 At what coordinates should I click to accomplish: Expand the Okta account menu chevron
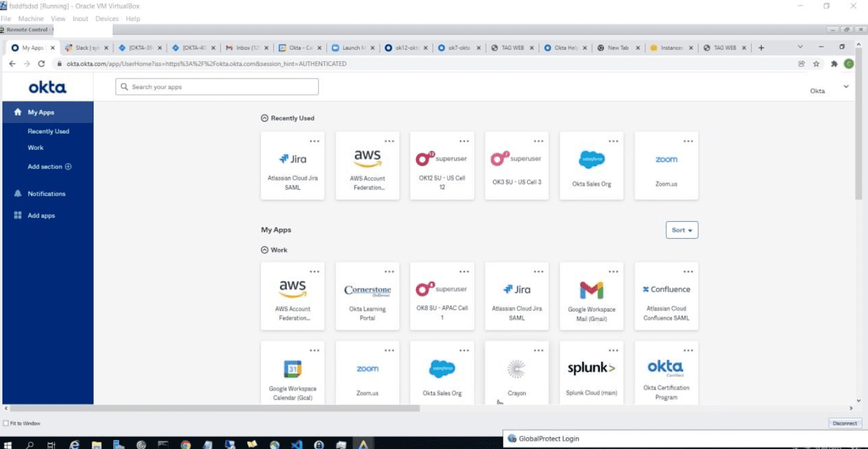coord(846,87)
